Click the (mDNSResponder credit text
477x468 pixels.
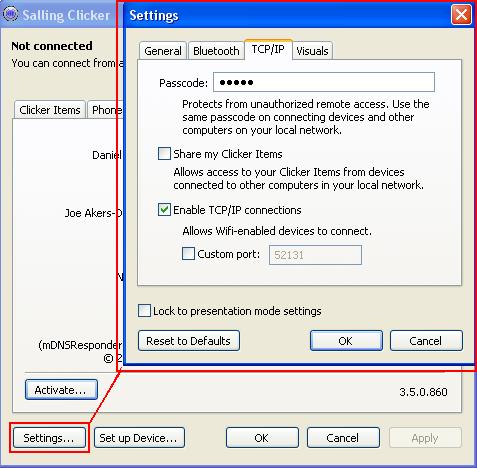tap(80, 345)
